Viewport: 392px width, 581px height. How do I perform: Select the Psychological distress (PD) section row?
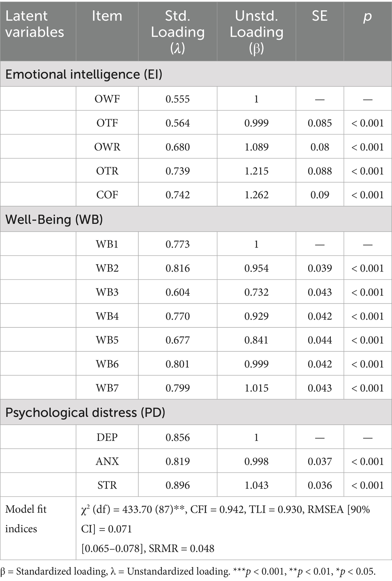point(196,412)
